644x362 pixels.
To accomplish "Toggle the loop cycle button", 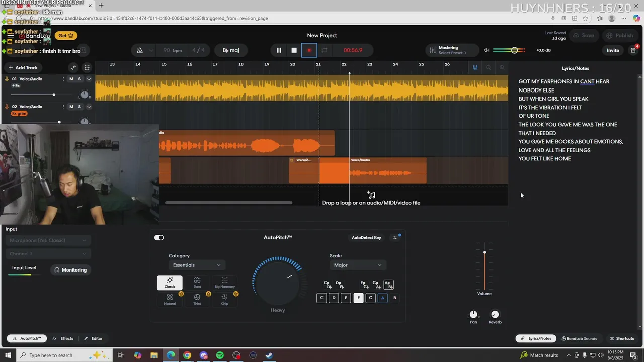I will (325, 50).
